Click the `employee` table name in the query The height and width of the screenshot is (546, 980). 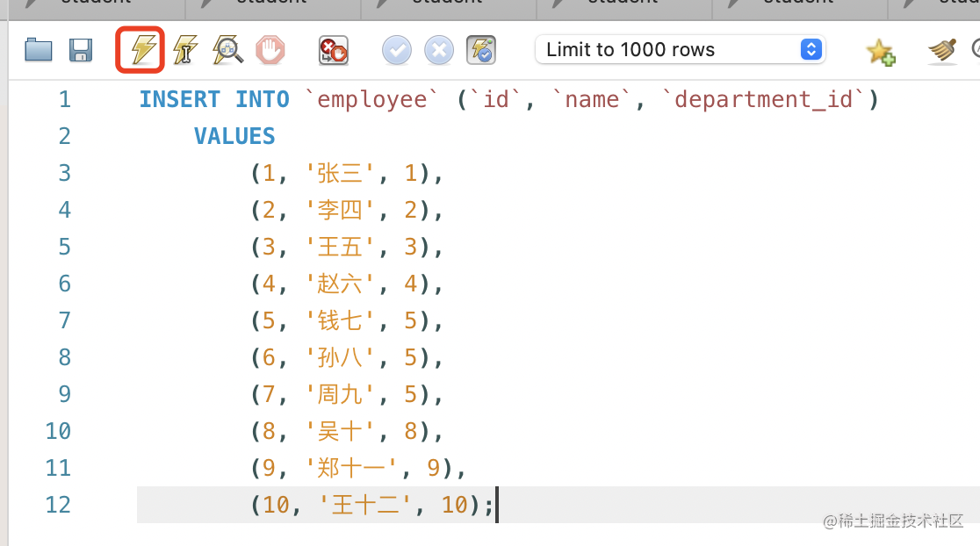376,99
